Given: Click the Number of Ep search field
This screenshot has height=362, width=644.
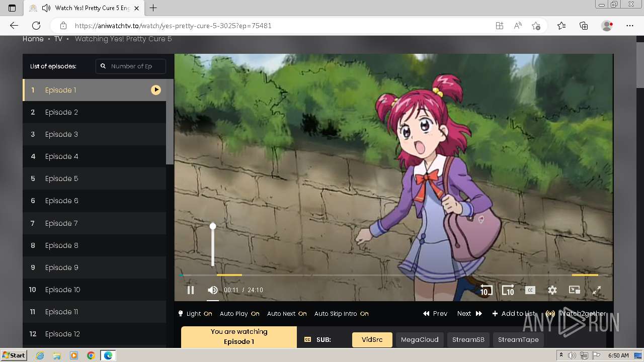Looking at the screenshot, I should click(131, 66).
